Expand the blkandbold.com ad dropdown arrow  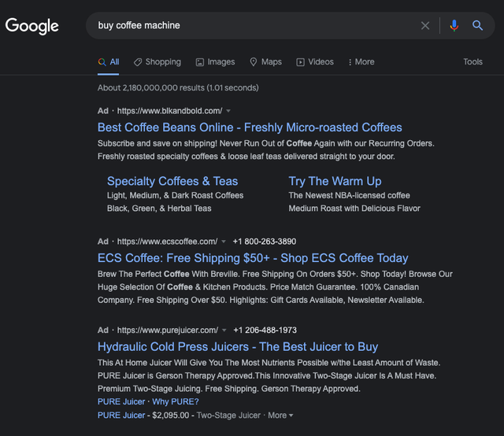(228, 111)
